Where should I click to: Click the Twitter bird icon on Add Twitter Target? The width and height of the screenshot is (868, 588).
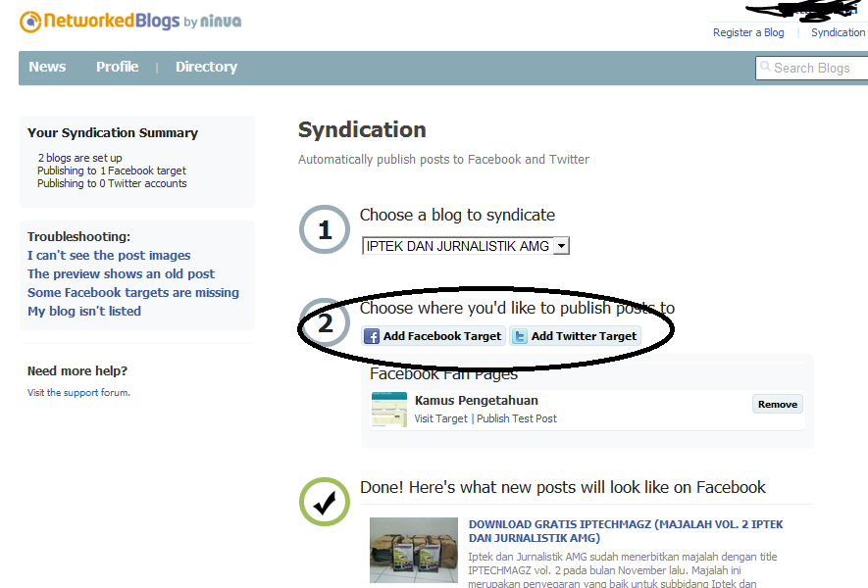coord(519,336)
